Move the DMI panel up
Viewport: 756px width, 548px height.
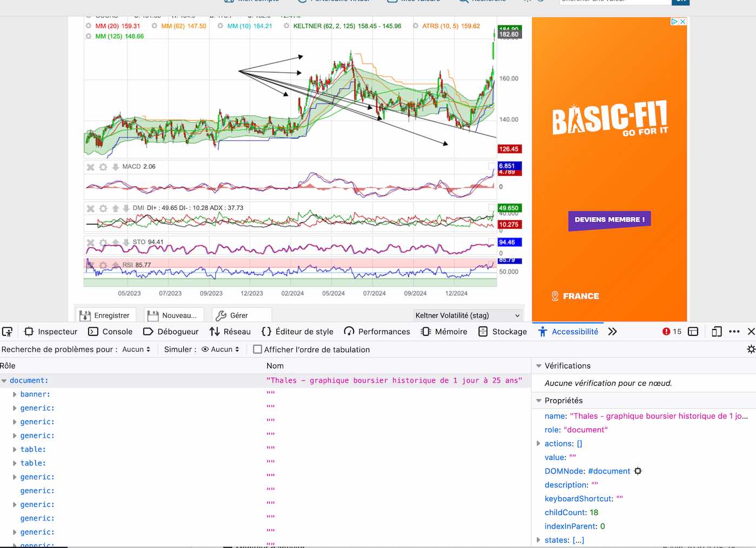(115, 208)
